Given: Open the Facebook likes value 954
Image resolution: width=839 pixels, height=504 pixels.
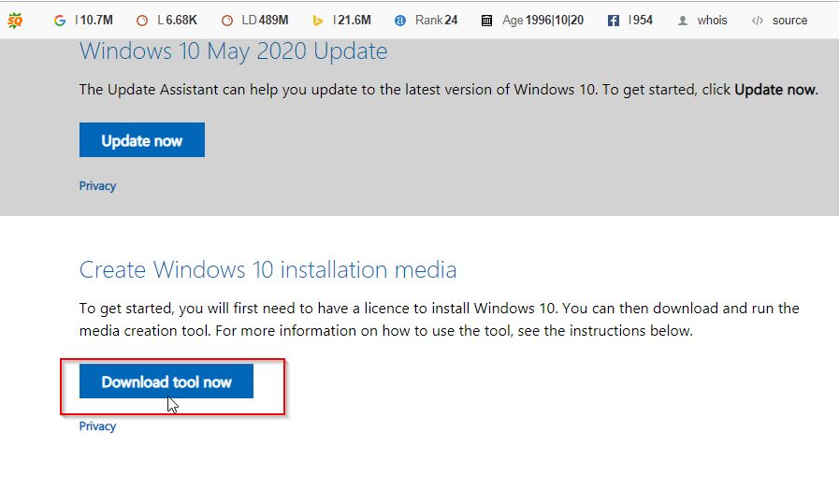Looking at the screenshot, I should coord(641,21).
